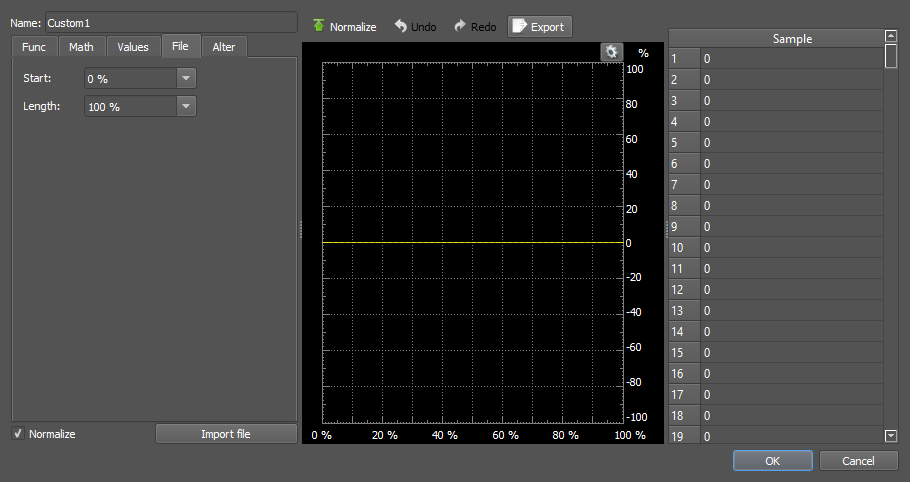Image resolution: width=912 pixels, height=484 pixels.
Task: Click row header number 11
Action: pyautogui.click(x=685, y=269)
